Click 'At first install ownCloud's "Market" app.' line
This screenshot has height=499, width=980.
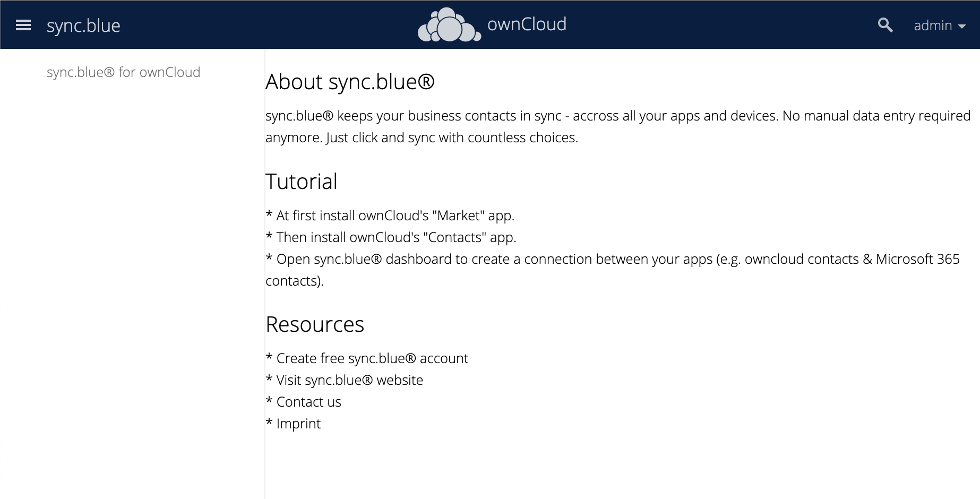tap(390, 216)
